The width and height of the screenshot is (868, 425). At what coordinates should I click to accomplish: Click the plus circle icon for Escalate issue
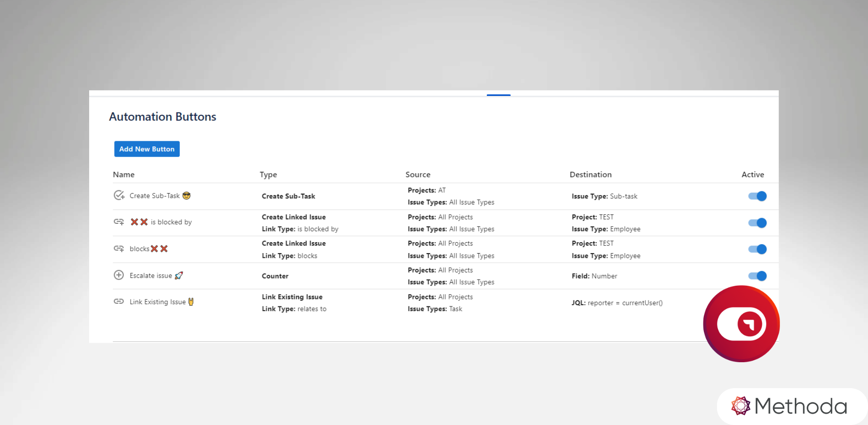click(119, 275)
